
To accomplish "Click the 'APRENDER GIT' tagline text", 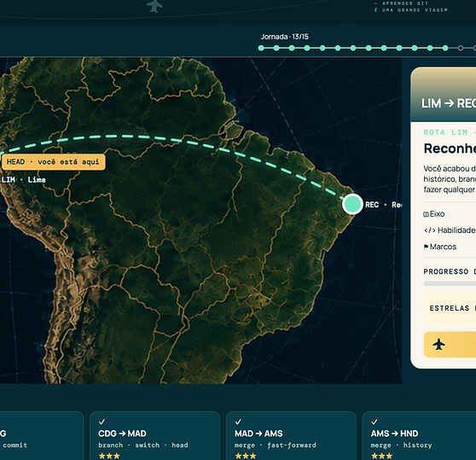I will (x=405, y=3).
